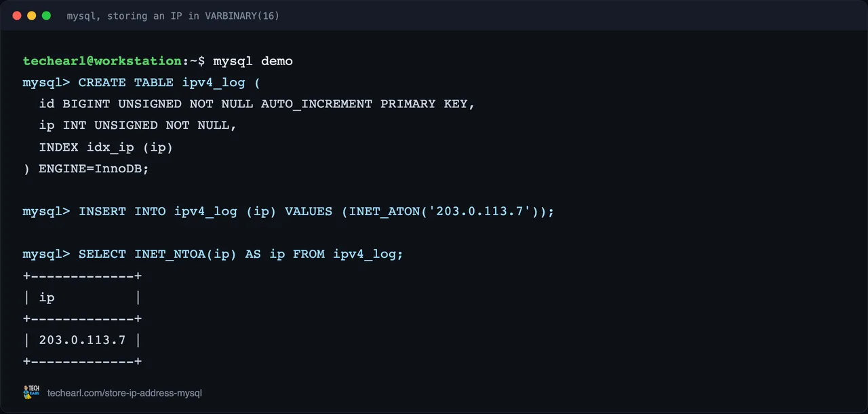Click the 'mysql demo' command text
The height and width of the screenshot is (414, 868).
click(253, 61)
